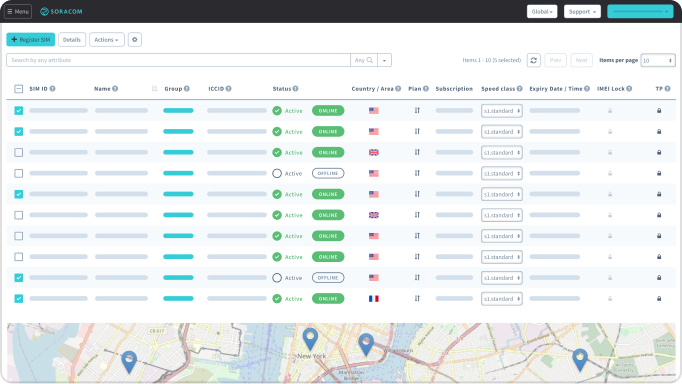This screenshot has height=384, width=682.
Task: Open the Items per page dropdown
Action: click(x=658, y=60)
